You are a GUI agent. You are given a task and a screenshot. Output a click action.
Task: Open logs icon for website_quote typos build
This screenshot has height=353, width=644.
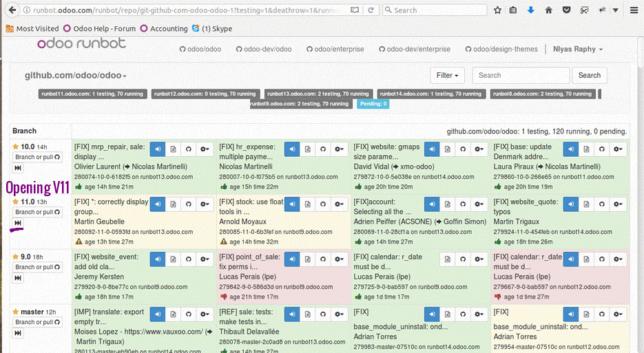click(x=587, y=204)
